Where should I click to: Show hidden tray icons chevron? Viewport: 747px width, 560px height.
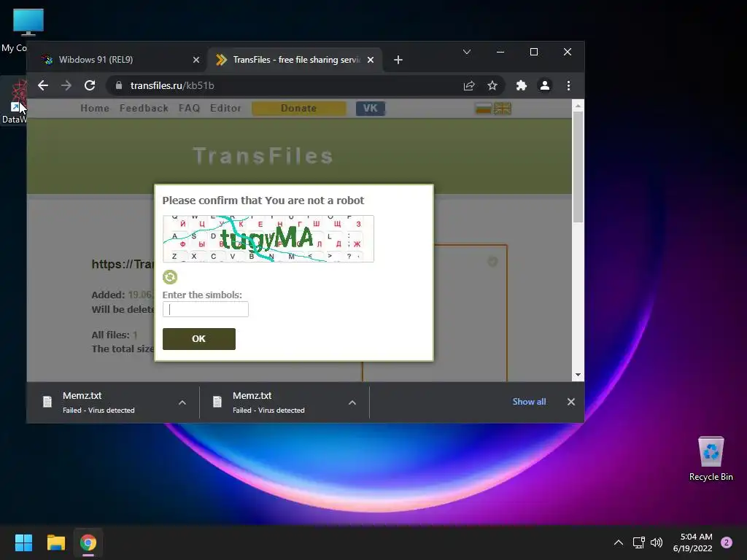[619, 542]
